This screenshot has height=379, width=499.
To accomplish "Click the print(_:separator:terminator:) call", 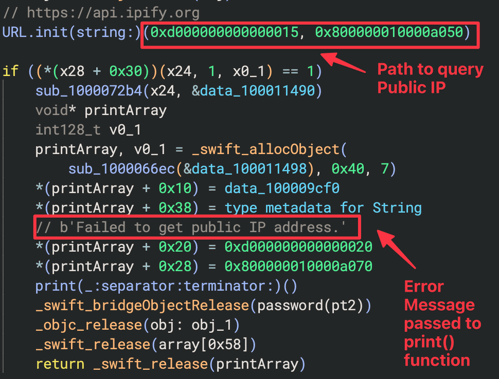I will click(x=166, y=286).
